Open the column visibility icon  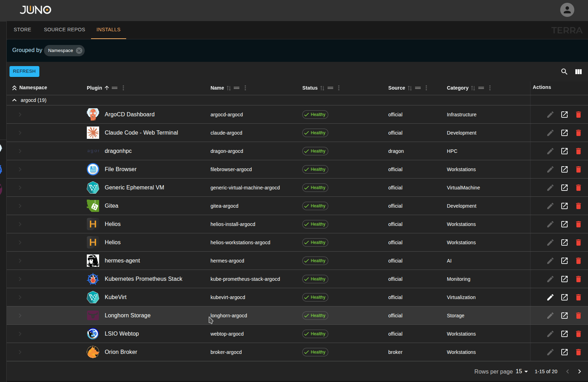[578, 72]
